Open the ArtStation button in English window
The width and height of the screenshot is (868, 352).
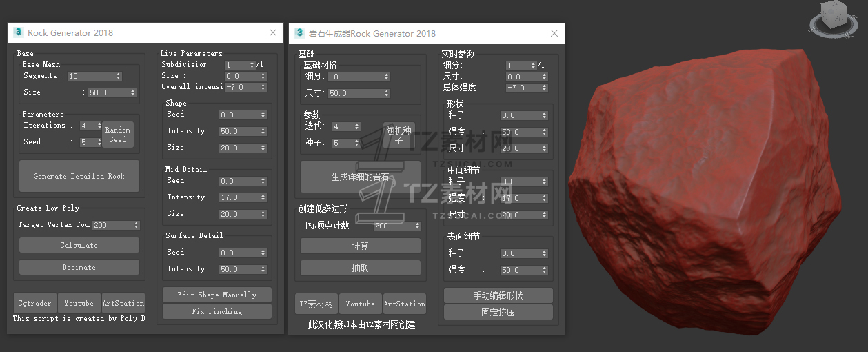(123, 303)
